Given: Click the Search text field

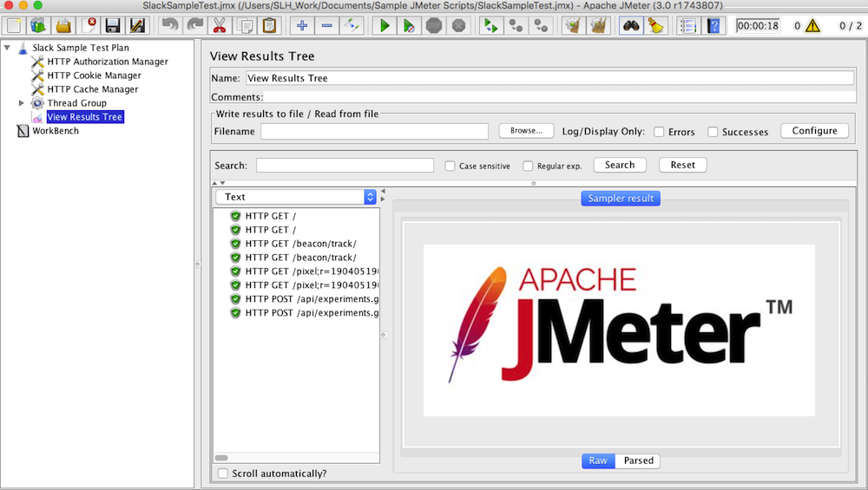Looking at the screenshot, I should coord(345,166).
